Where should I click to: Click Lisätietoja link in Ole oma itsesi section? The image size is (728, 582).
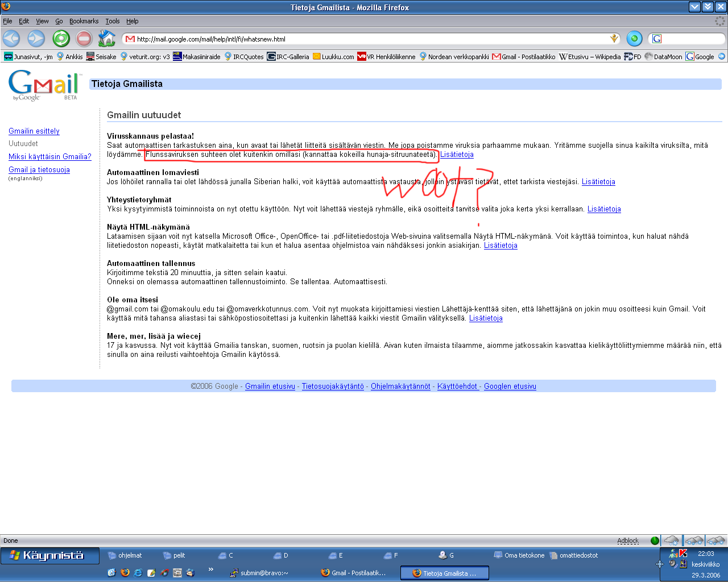click(x=486, y=318)
